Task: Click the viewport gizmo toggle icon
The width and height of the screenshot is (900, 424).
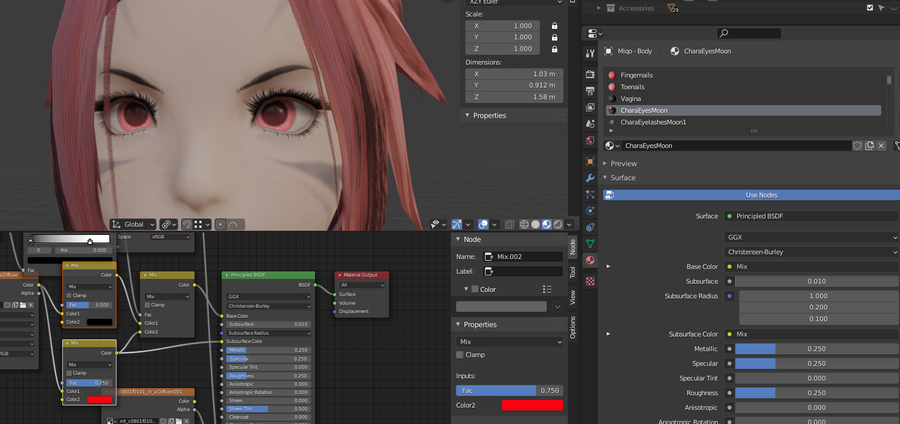Action: 457,224
